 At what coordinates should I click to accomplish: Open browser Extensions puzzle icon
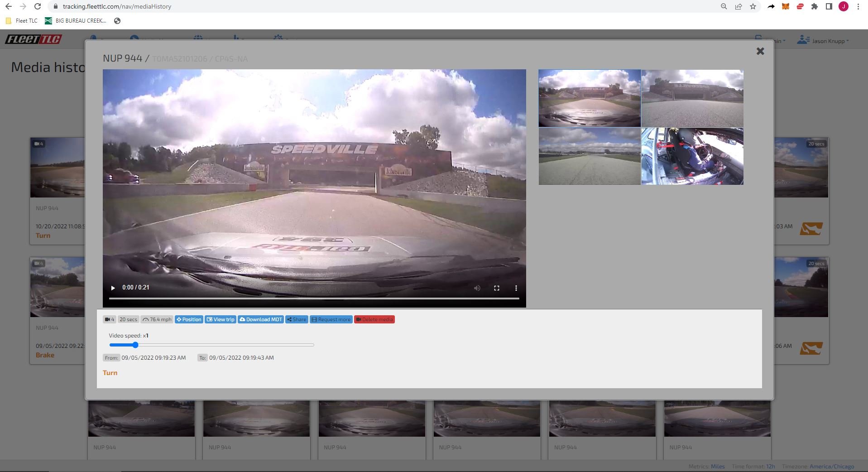(x=815, y=6)
